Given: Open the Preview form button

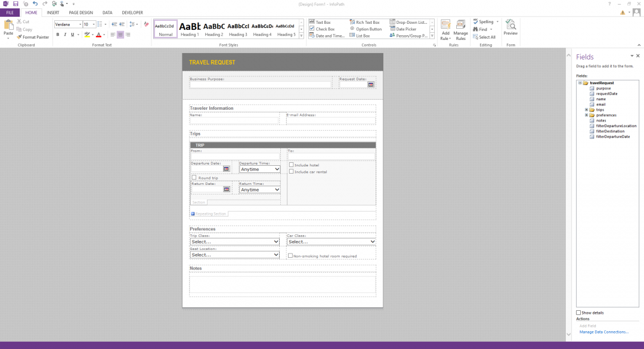Looking at the screenshot, I should pyautogui.click(x=510, y=27).
